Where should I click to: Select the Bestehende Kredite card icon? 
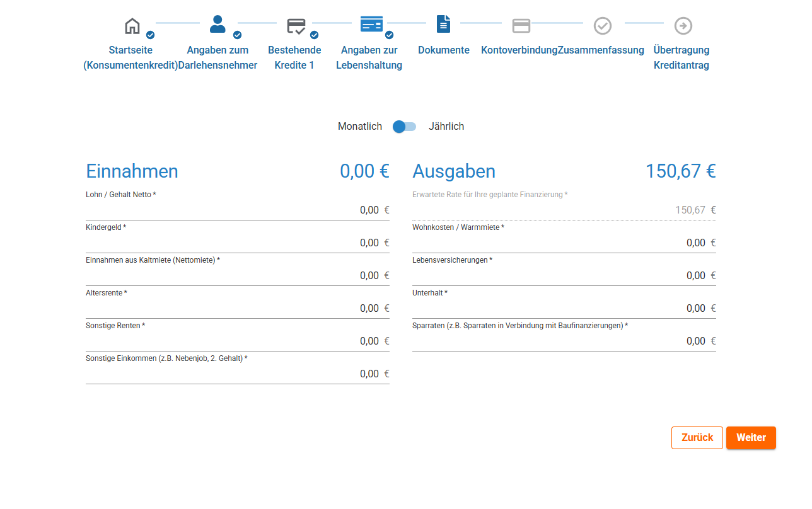(296, 26)
